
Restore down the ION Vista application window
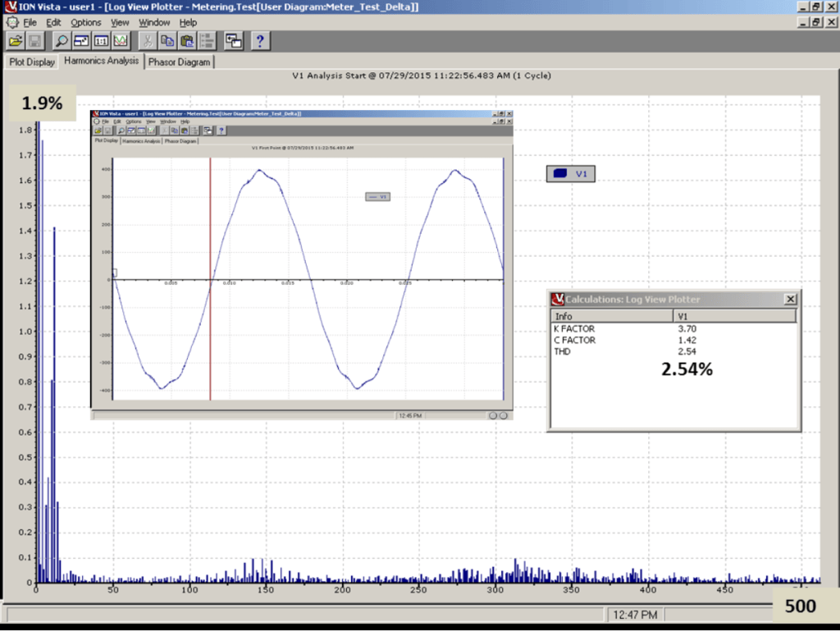point(816,7)
